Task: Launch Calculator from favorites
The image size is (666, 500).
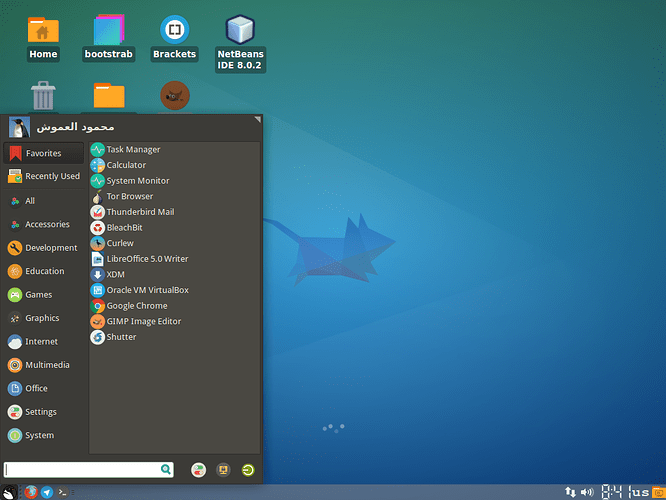Action: [174, 165]
